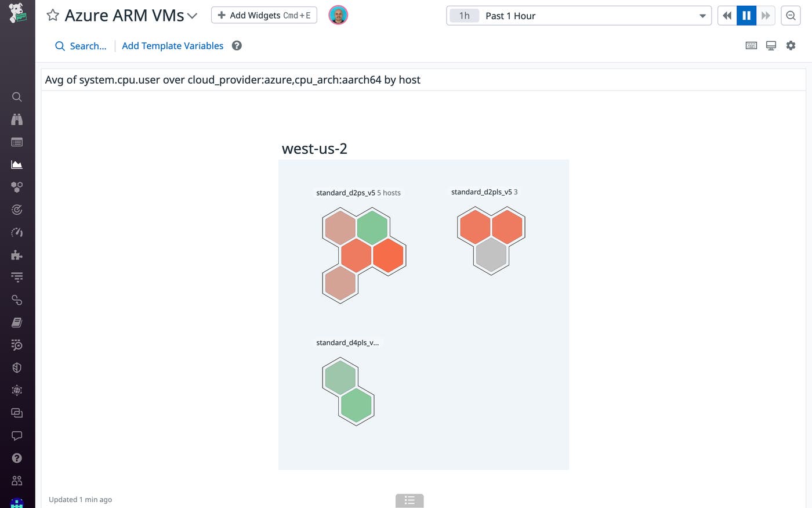812x508 pixels.
Task: Select the Dashboards graph icon in sidebar
Action: 17,164
